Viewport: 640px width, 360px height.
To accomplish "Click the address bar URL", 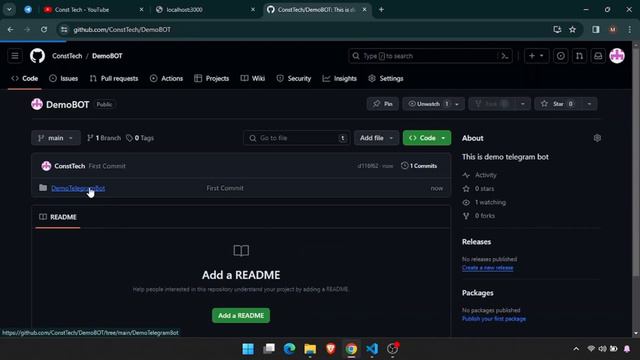I will 122,29.
